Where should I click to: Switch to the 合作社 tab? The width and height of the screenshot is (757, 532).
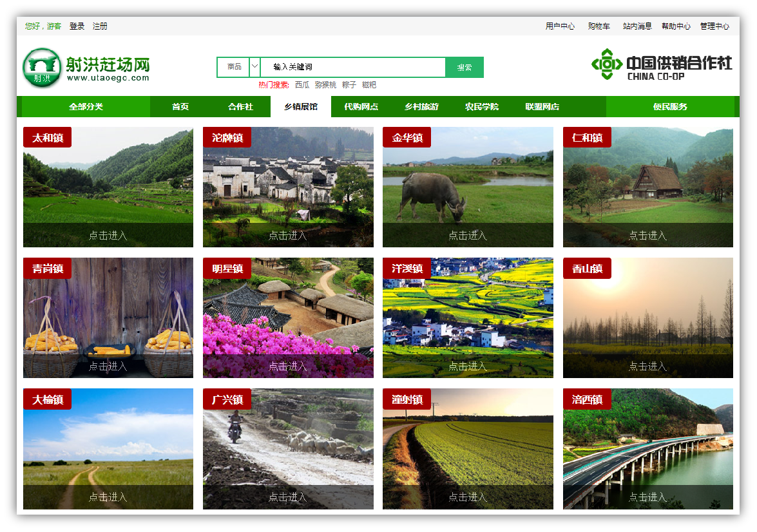[x=240, y=107]
